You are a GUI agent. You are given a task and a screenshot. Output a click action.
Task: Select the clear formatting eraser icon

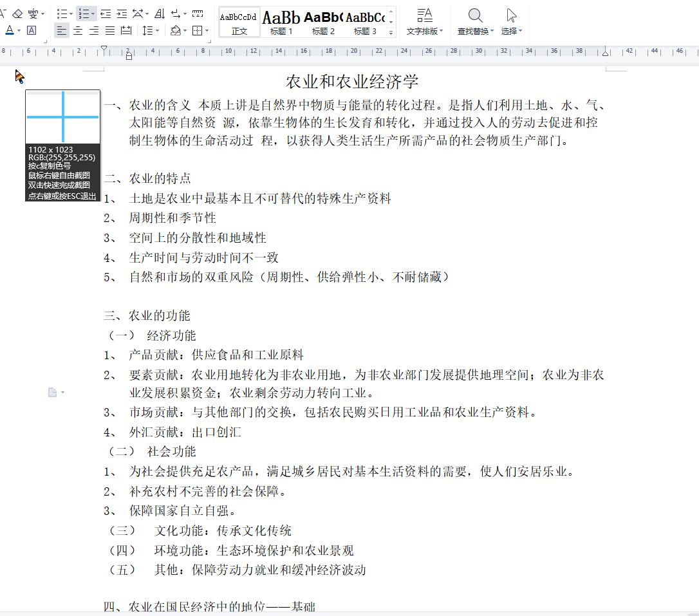click(18, 14)
